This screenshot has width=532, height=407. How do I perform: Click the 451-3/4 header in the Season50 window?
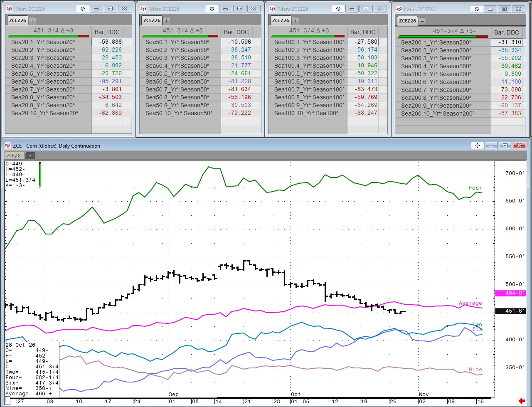click(180, 30)
